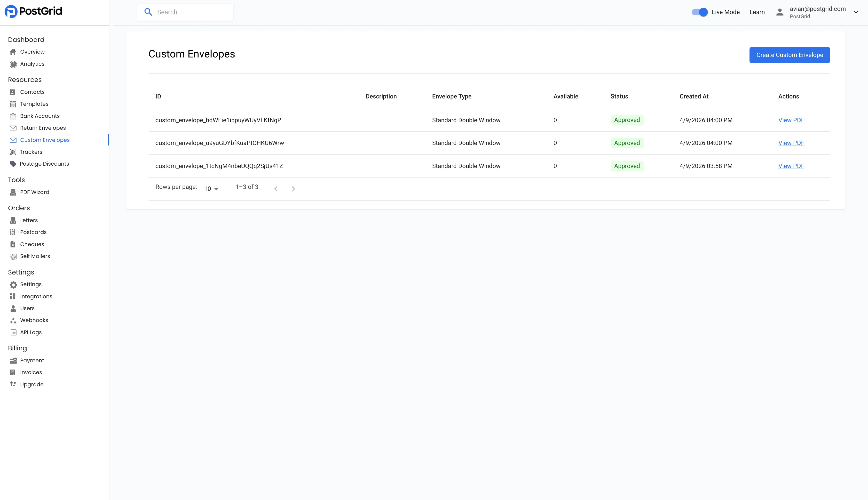
Task: Click the Return Envelopes envelope icon
Action: (x=13, y=128)
